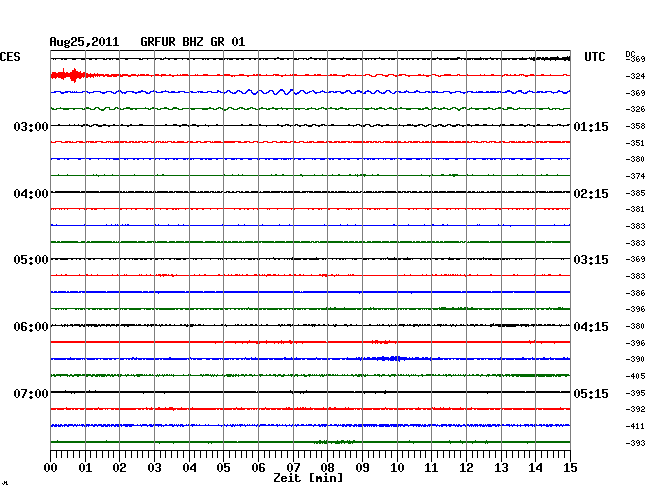
Task: Pick the "02" minute tick label
Action: click(119, 468)
